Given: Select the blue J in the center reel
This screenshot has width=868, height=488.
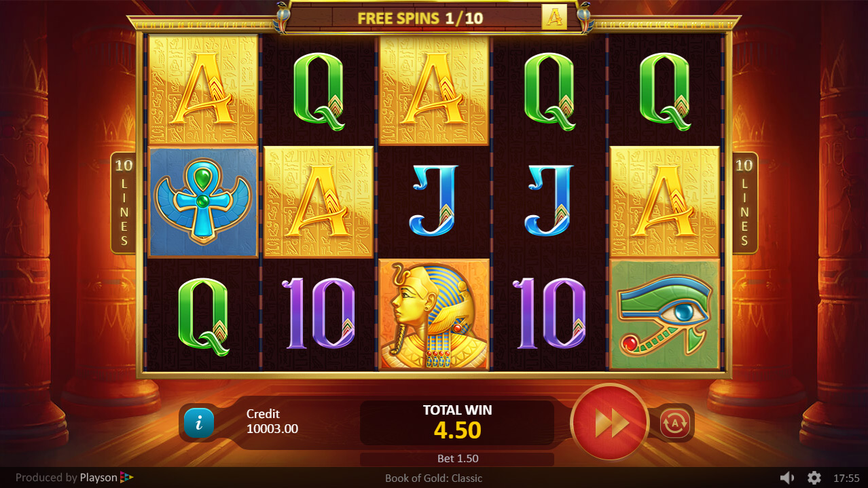Looking at the screenshot, I should 434,202.
